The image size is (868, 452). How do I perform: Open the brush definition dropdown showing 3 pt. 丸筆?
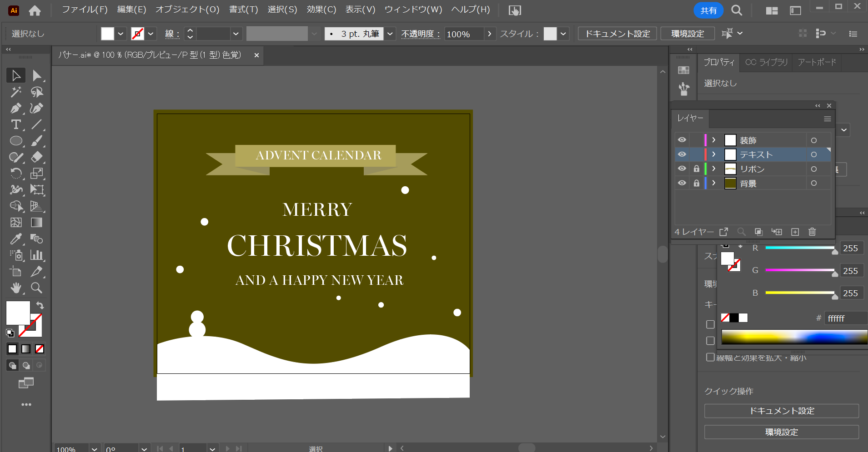click(x=390, y=33)
